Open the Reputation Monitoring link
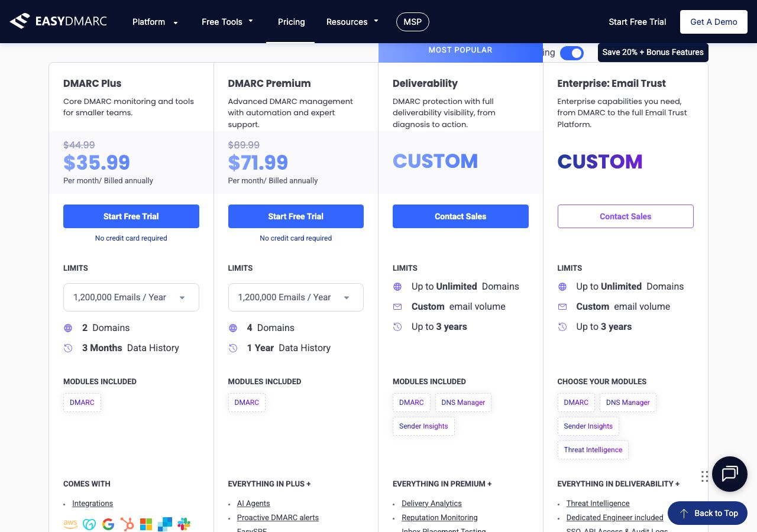This screenshot has width=757, height=532. (439, 518)
